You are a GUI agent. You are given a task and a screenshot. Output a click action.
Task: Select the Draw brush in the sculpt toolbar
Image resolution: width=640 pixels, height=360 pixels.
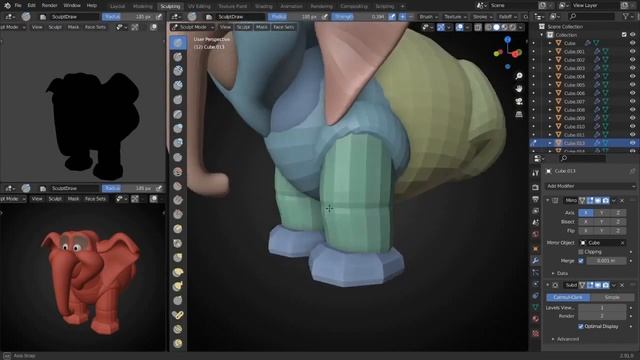pos(178,42)
